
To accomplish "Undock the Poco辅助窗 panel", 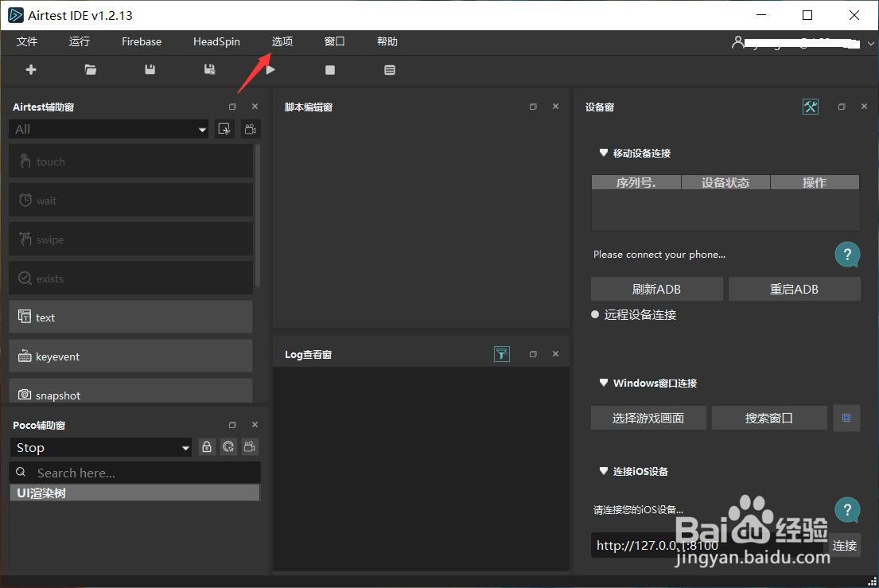I will pyautogui.click(x=232, y=425).
